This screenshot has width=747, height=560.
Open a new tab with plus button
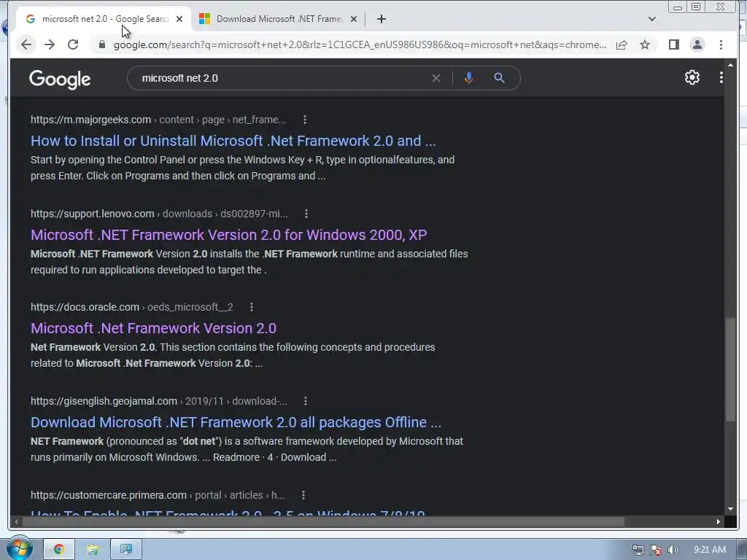(x=381, y=19)
